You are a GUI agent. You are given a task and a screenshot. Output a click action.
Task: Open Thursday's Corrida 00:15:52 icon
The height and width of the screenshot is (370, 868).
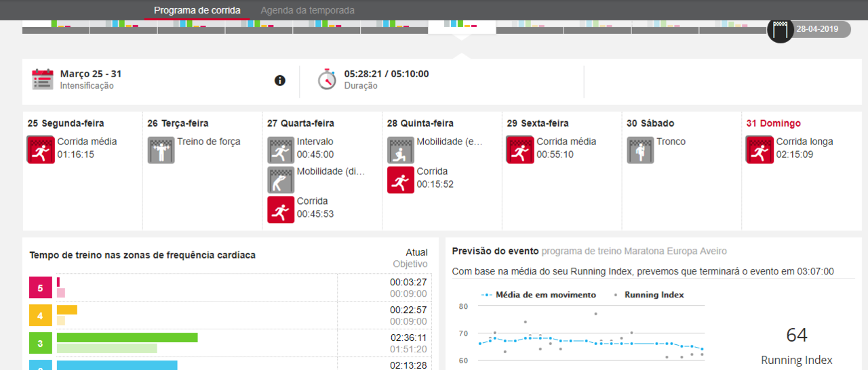click(x=401, y=180)
